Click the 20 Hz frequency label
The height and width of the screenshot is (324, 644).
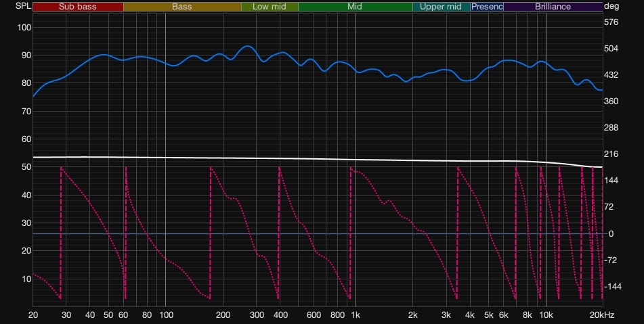pos(33,315)
